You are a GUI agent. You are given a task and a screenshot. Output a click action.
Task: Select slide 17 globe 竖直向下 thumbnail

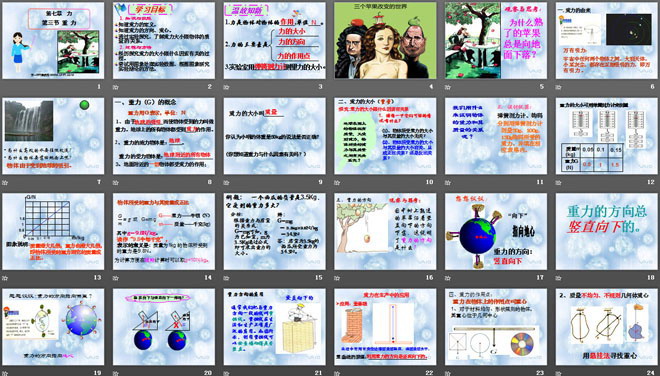coord(496,231)
